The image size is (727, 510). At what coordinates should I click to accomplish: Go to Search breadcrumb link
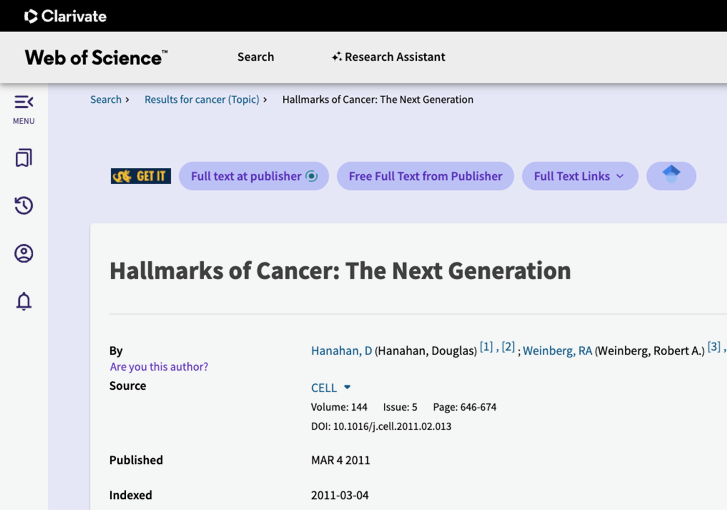(x=105, y=100)
